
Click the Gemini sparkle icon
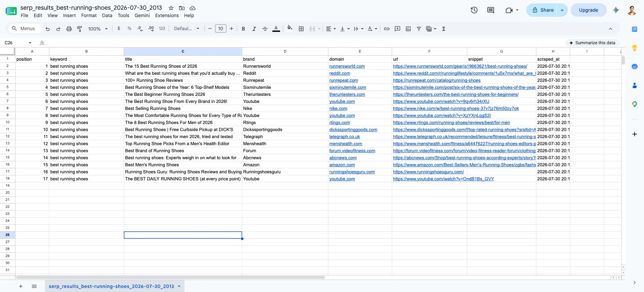tap(616, 10)
